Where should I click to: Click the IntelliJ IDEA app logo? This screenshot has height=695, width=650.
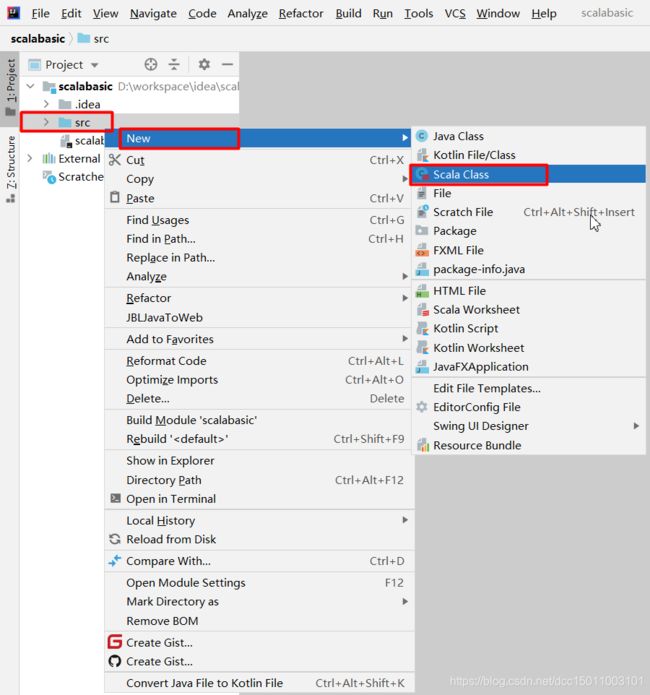point(14,12)
